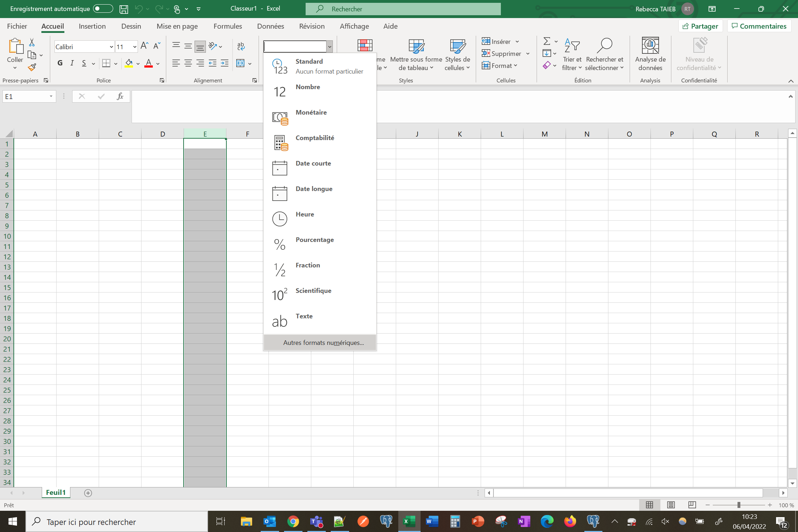Select the Feuil1 sheet tab
The width and height of the screenshot is (798, 532).
point(56,492)
